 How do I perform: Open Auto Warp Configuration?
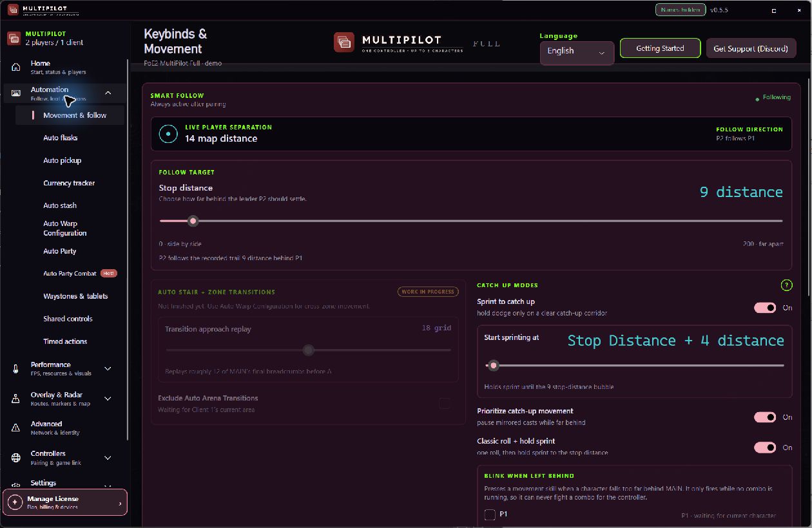64,229
